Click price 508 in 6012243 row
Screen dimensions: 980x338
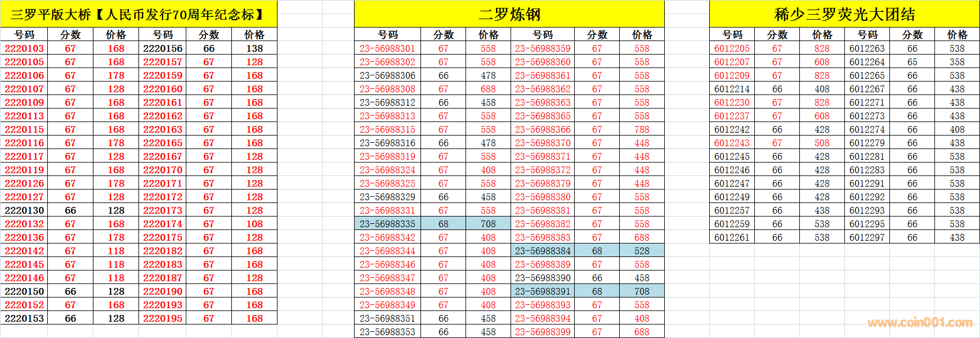(x=822, y=143)
